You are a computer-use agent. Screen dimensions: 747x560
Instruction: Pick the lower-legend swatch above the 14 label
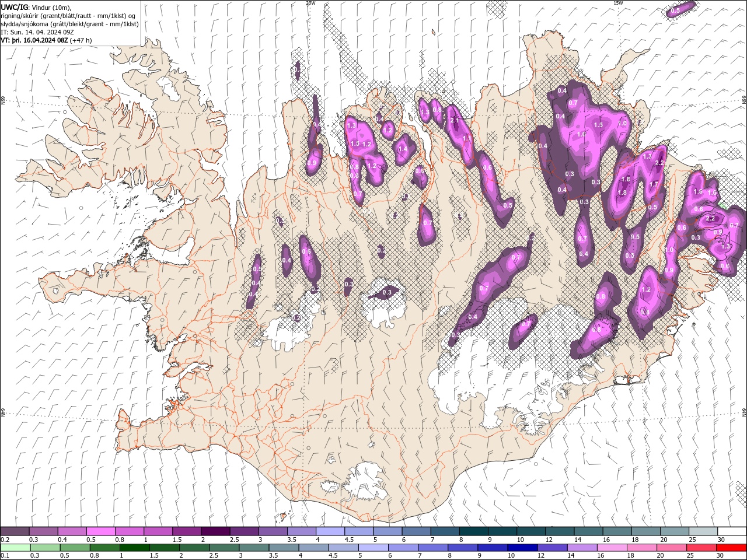582,548
